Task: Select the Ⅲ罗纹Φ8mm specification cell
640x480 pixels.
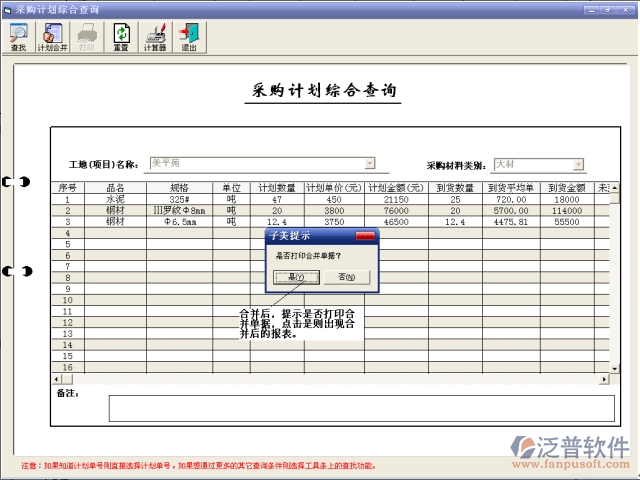Action: point(179,211)
